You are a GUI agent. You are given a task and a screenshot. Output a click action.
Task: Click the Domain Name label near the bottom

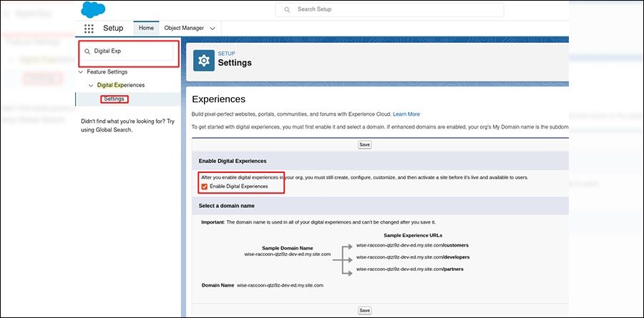[x=218, y=285]
